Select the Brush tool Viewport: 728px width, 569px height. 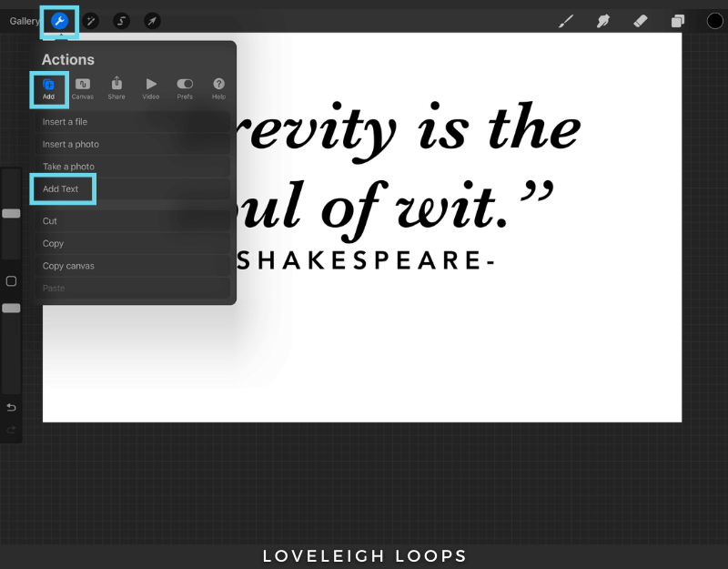[565, 20]
